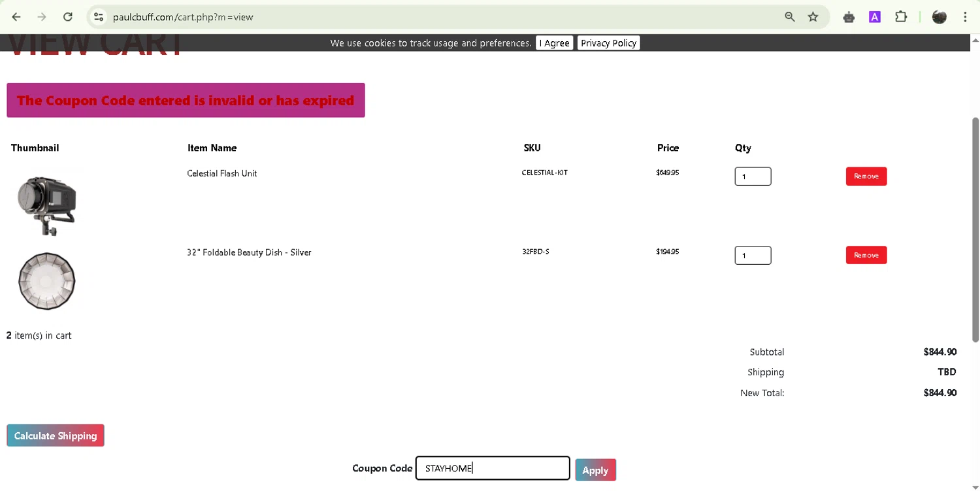Click the CELESTIAL-KIT SKU text
980x491 pixels.
pyautogui.click(x=545, y=173)
